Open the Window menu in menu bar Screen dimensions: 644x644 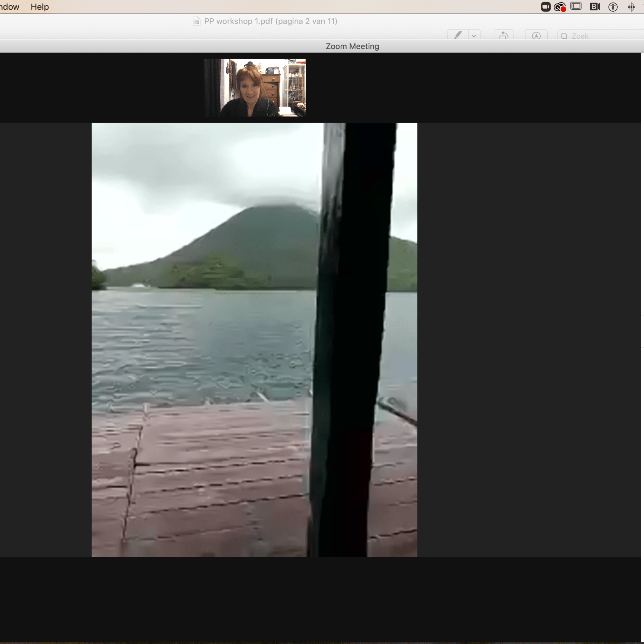pyautogui.click(x=9, y=7)
